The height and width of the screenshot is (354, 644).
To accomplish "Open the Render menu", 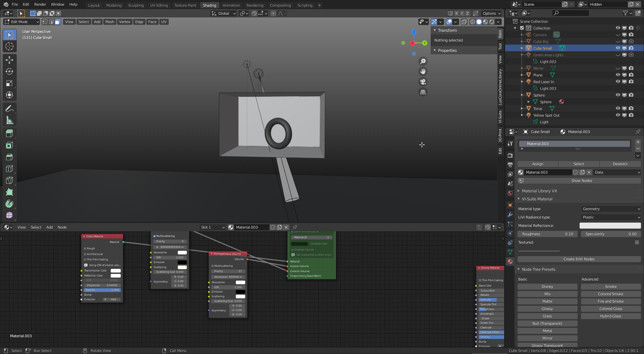I will 40,4.
